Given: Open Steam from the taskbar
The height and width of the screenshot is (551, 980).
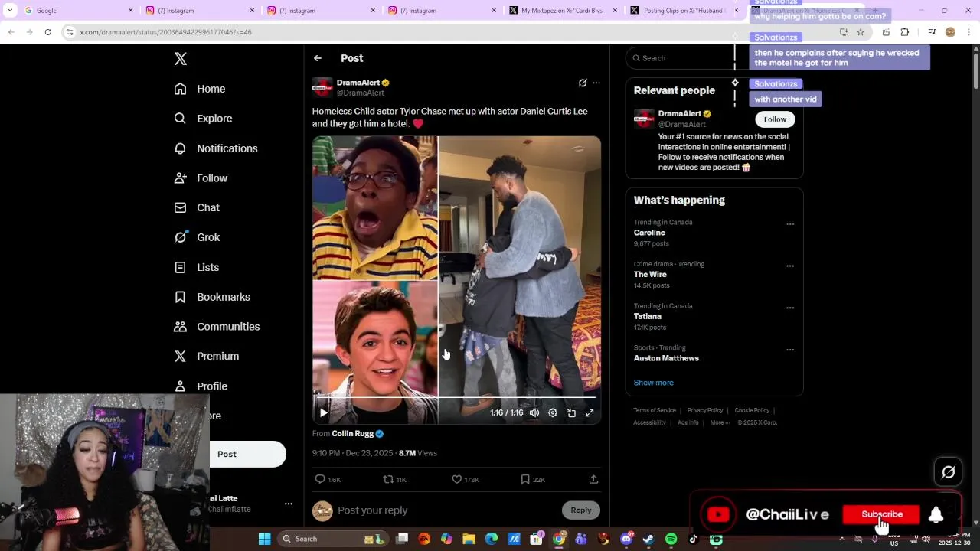Looking at the screenshot, I should pyautogui.click(x=648, y=539).
